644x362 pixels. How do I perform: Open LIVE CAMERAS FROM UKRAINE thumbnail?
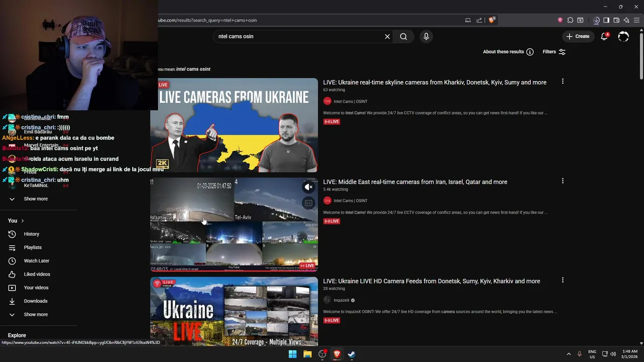234,125
